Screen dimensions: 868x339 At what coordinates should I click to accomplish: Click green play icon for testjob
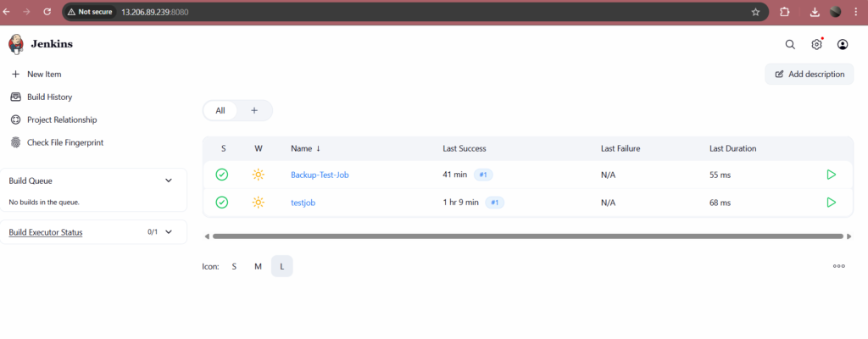831,203
